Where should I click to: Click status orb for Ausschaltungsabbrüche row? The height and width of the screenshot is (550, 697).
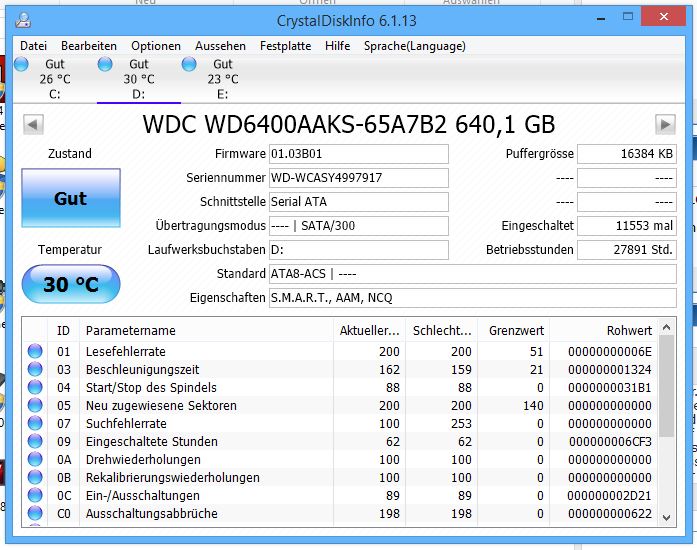(35, 513)
